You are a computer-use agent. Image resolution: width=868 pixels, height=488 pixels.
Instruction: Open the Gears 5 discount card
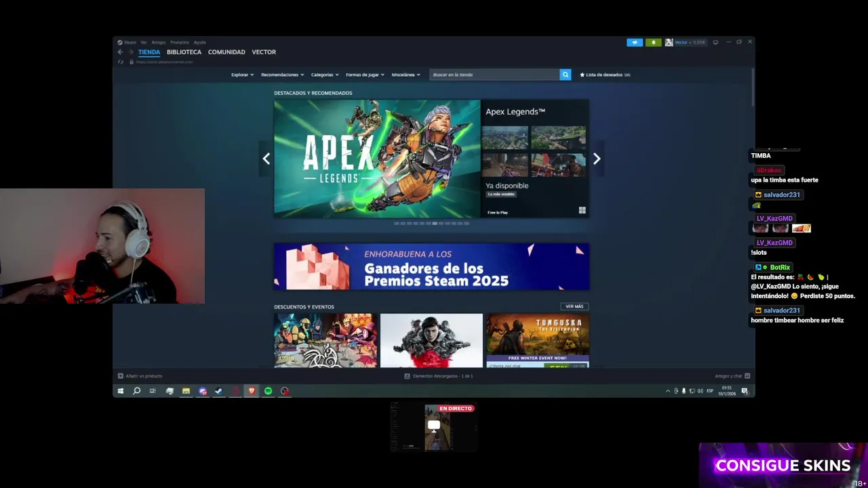coord(431,340)
